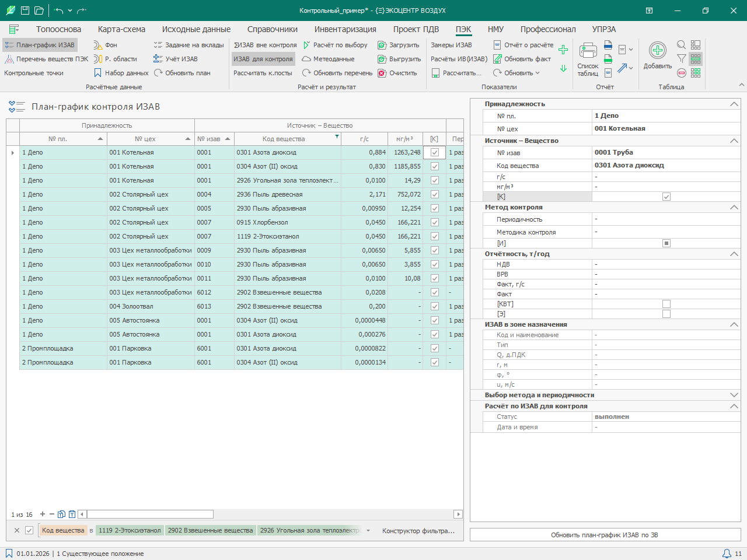
Task: Click the notifications bell in status bar
Action: coord(727,554)
